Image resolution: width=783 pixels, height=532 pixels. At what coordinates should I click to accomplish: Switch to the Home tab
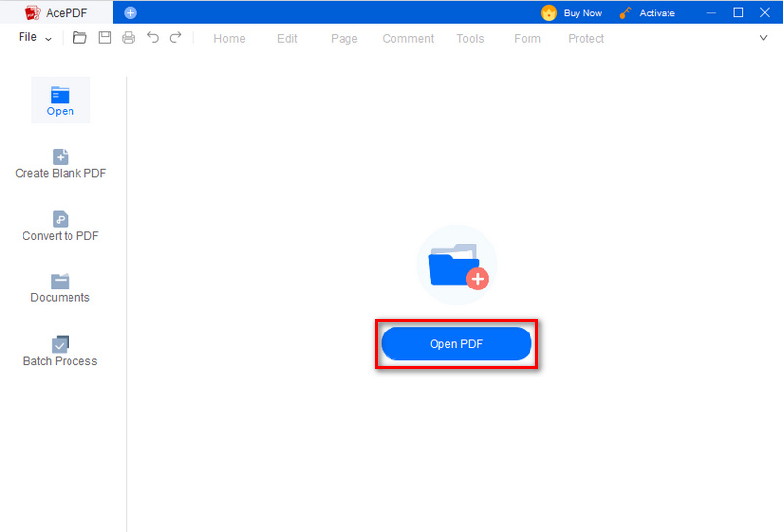tap(229, 39)
